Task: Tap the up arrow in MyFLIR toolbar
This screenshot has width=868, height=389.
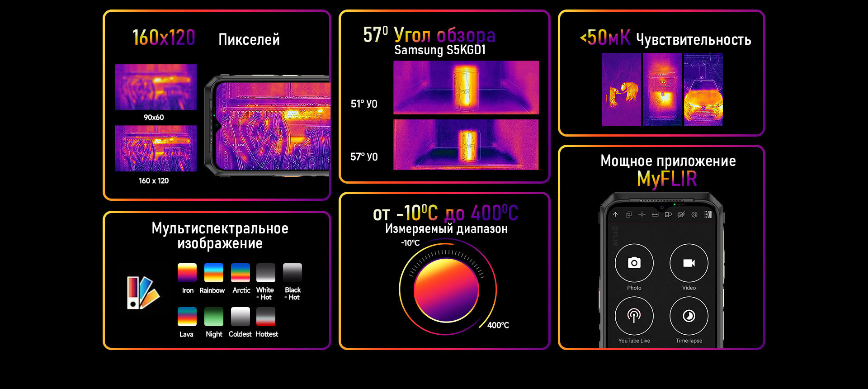Action: tap(615, 214)
